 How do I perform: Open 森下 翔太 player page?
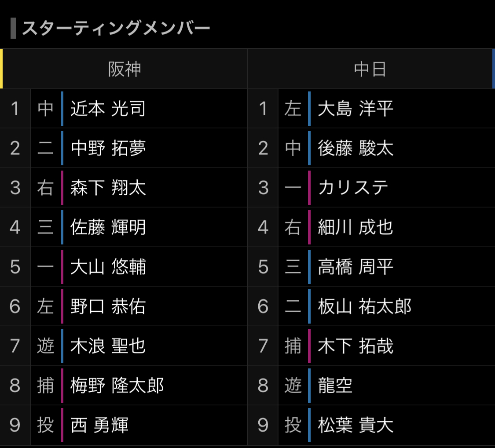(x=108, y=188)
